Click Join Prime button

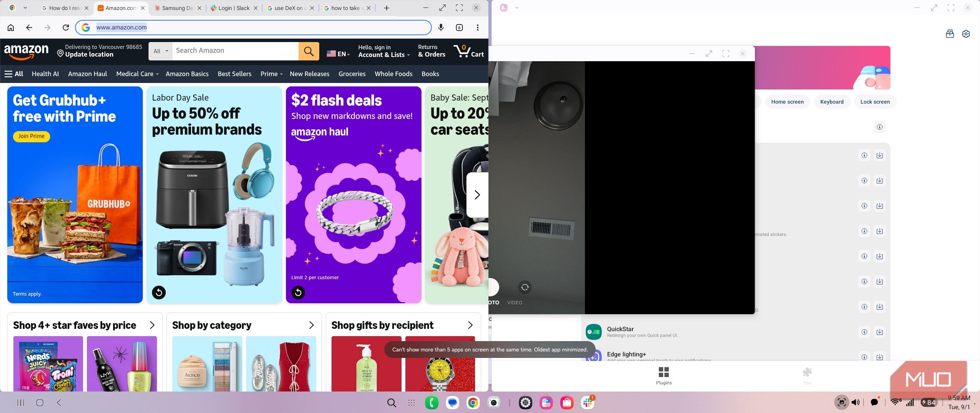pyautogui.click(x=31, y=136)
